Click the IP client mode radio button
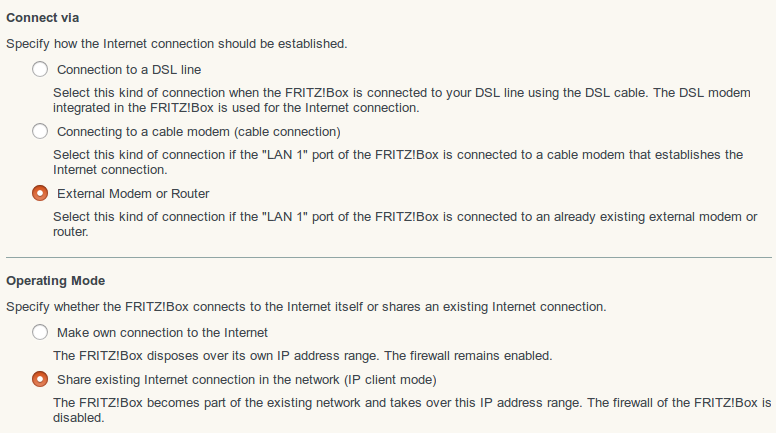 tap(40, 379)
